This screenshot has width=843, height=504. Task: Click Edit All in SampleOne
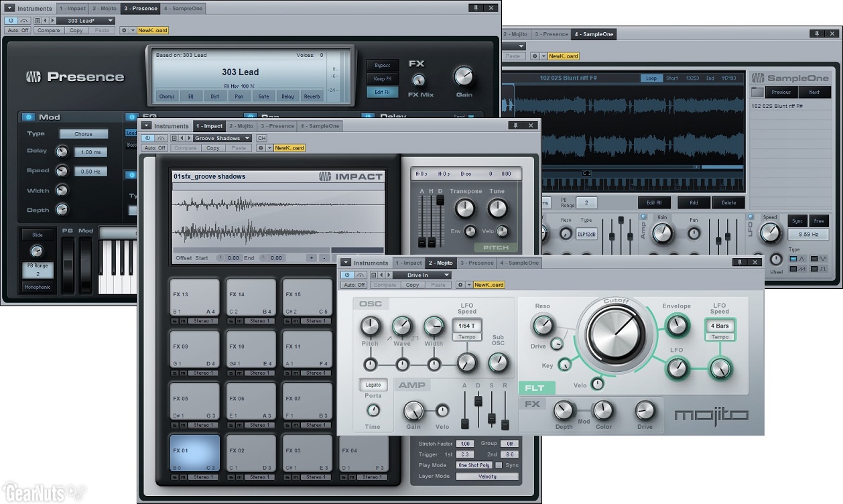[x=654, y=202]
